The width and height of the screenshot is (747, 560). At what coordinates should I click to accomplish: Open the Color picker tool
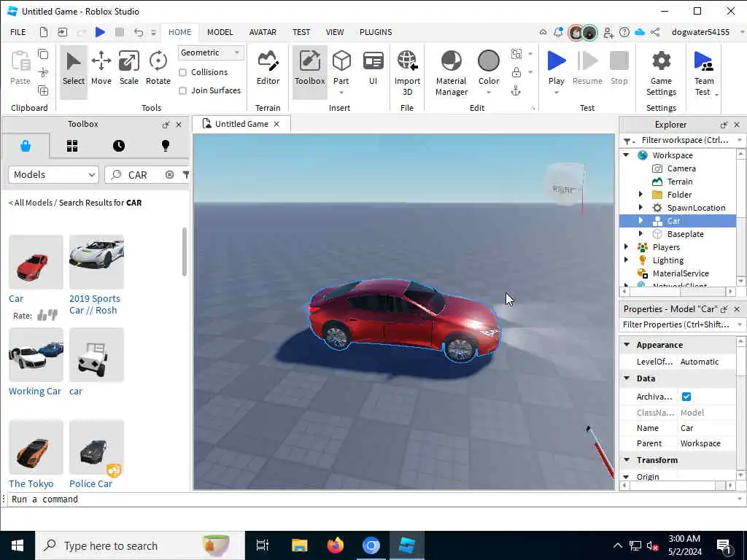489,68
